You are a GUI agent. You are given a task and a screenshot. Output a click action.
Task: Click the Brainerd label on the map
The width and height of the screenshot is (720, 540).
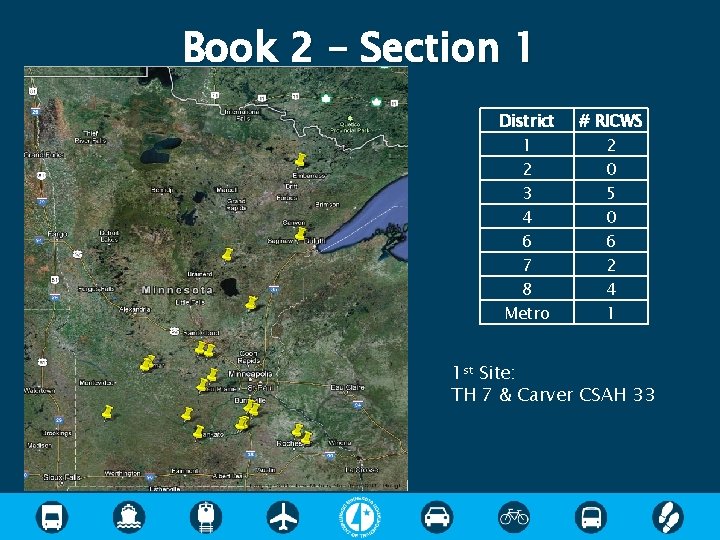point(200,274)
